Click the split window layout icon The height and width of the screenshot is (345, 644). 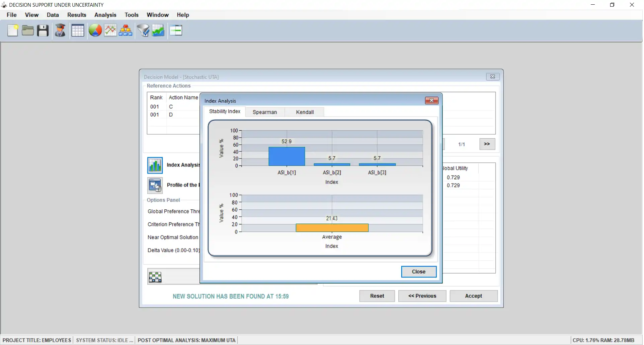(x=176, y=30)
